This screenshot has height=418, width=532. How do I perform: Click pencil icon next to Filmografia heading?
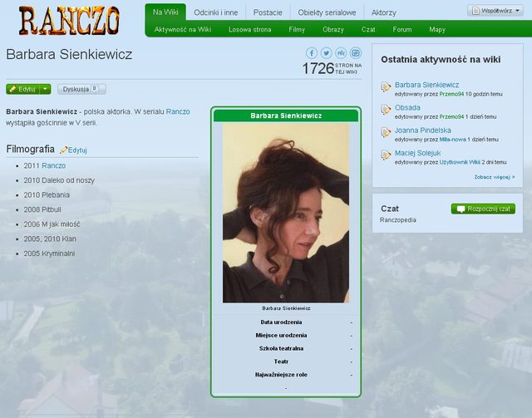pos(63,150)
